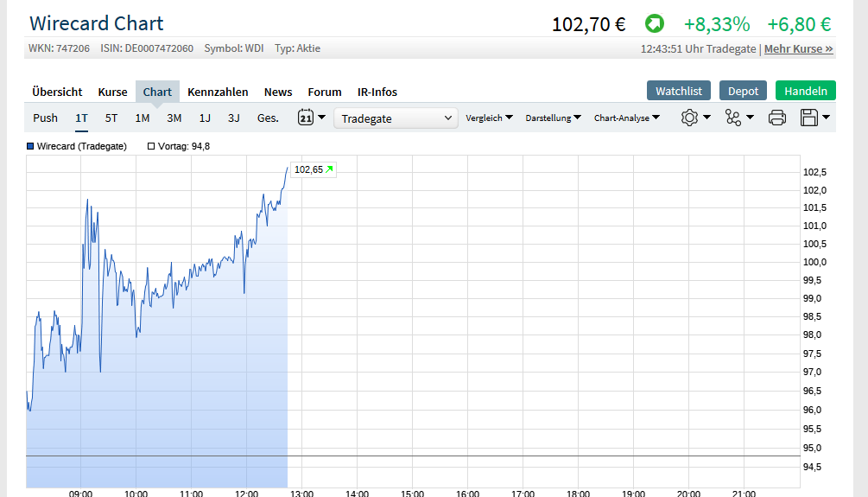
Task: Expand the Vergleich dropdown
Action: [489, 118]
